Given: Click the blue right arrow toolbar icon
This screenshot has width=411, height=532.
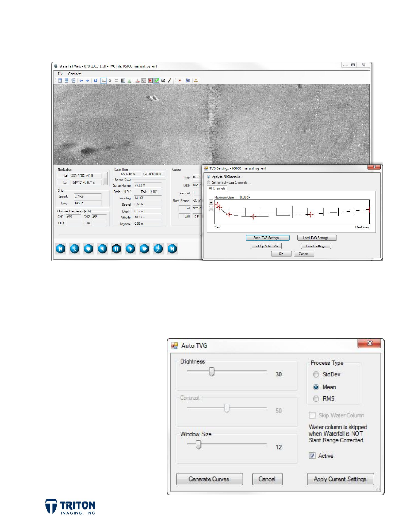Looking at the screenshot, I should (87, 81).
